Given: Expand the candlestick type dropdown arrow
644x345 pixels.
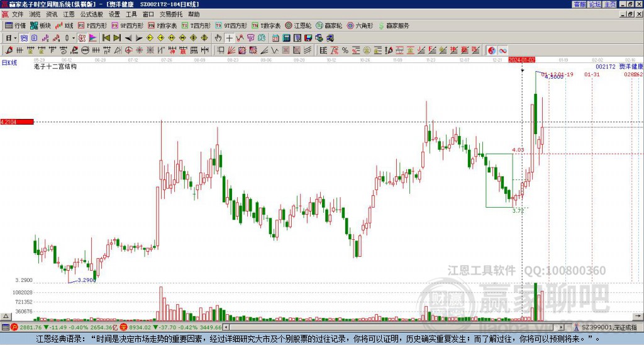Looking at the screenshot, I should point(74,38).
